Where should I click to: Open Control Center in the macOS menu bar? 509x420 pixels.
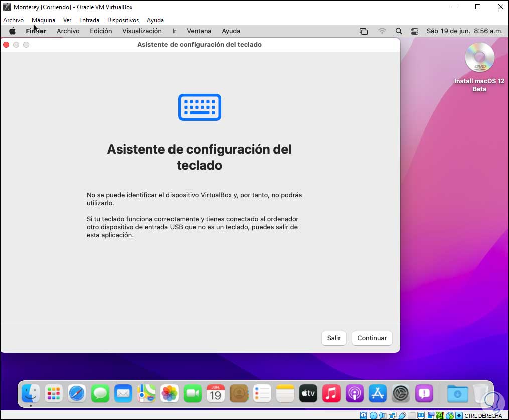click(415, 31)
